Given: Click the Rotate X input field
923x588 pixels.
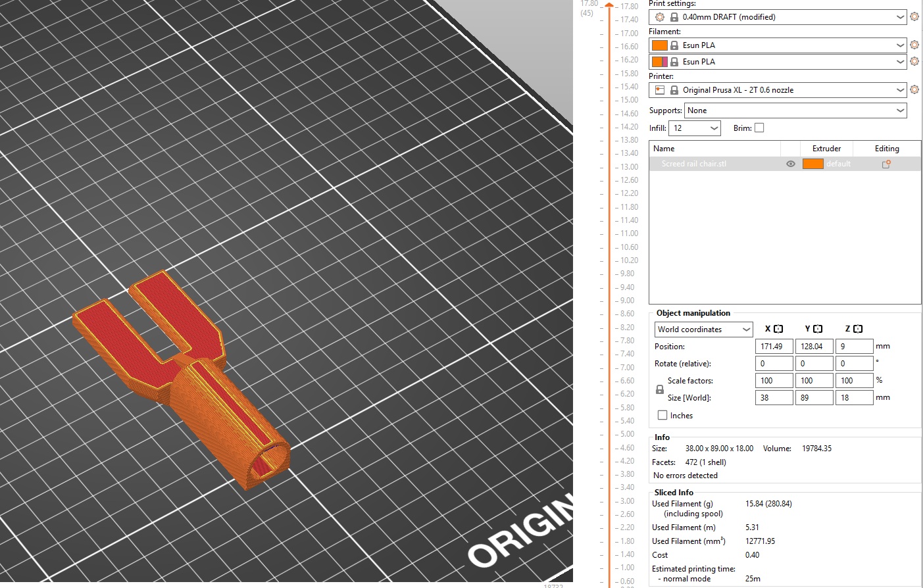Looking at the screenshot, I should point(774,364).
